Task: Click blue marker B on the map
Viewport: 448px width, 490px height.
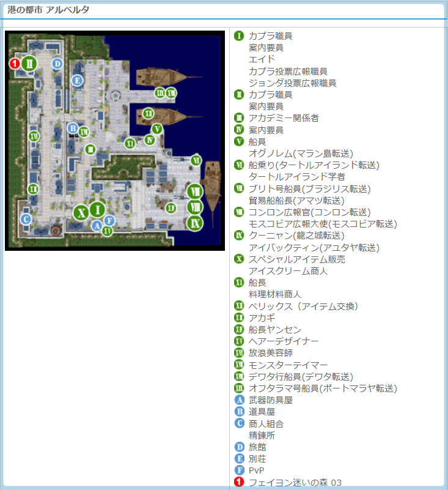Action: [73, 128]
